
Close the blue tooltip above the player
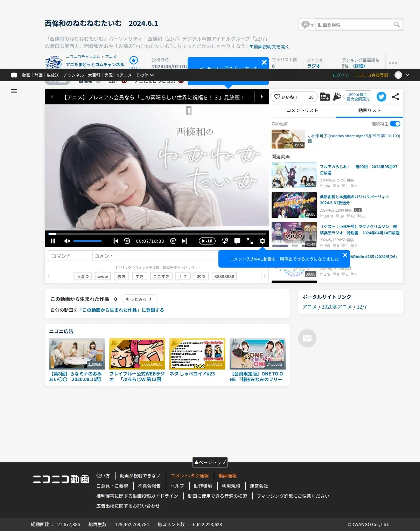(264, 62)
